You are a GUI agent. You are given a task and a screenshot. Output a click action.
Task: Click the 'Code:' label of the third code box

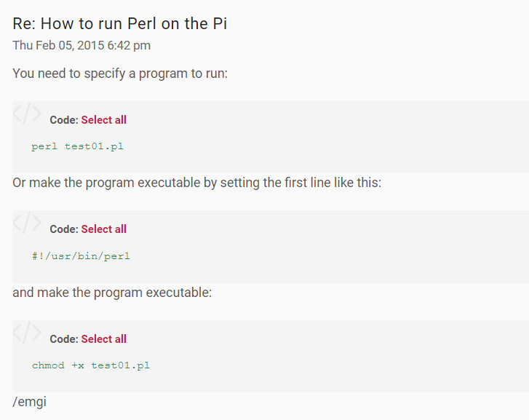point(64,338)
